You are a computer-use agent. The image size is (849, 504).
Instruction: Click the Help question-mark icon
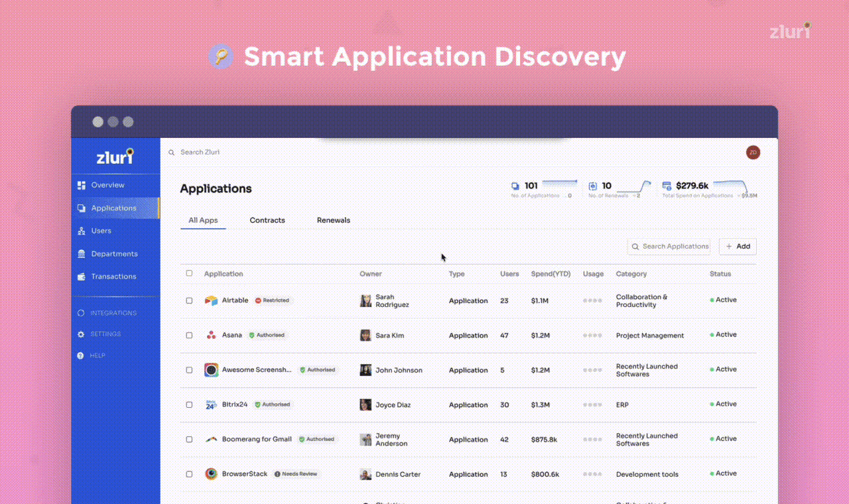tap(80, 355)
